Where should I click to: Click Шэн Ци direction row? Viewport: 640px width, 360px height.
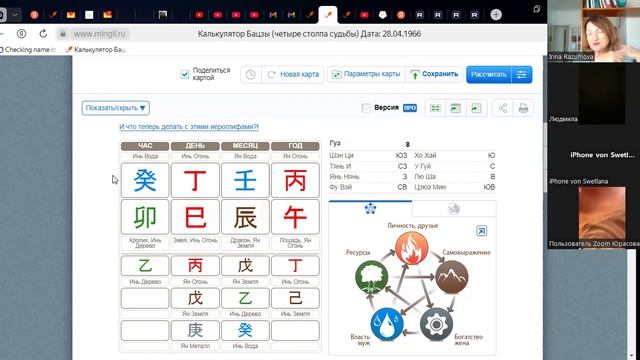368,156
